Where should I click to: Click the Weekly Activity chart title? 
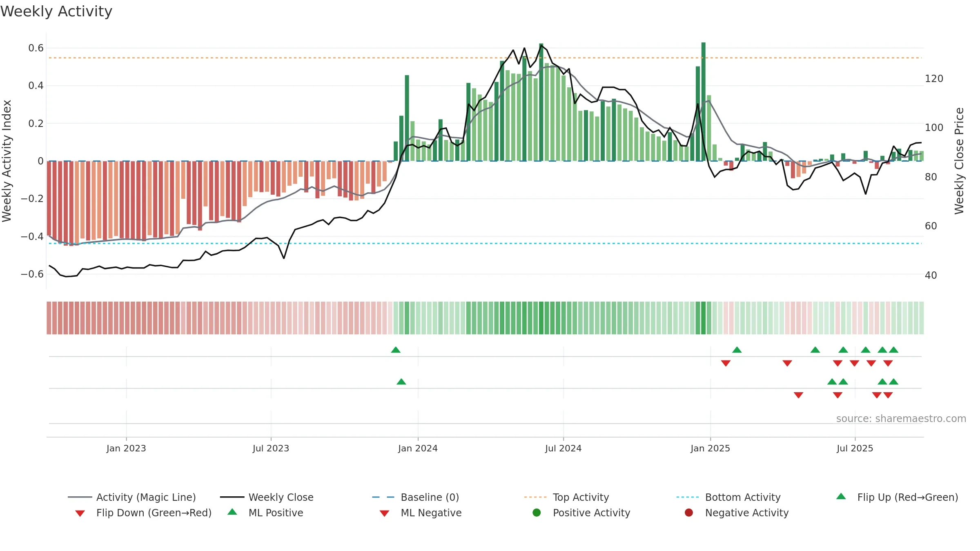pyautogui.click(x=56, y=11)
